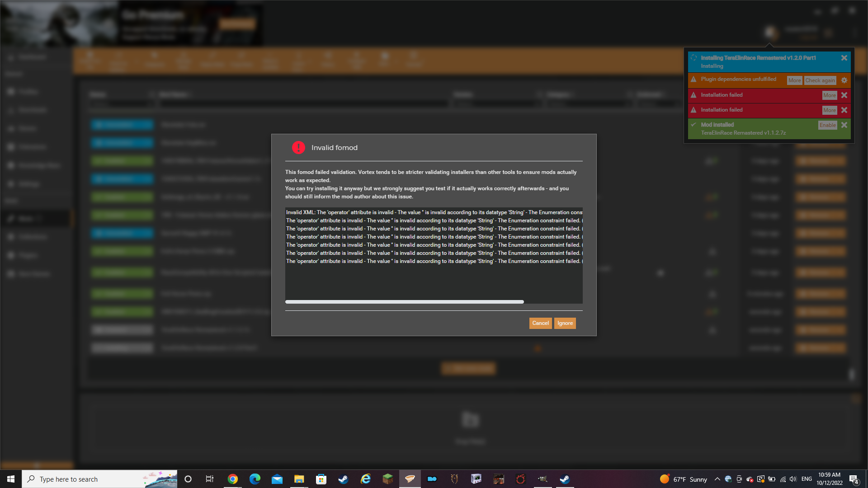
Task: Open the volume control in the tray
Action: [x=793, y=479]
